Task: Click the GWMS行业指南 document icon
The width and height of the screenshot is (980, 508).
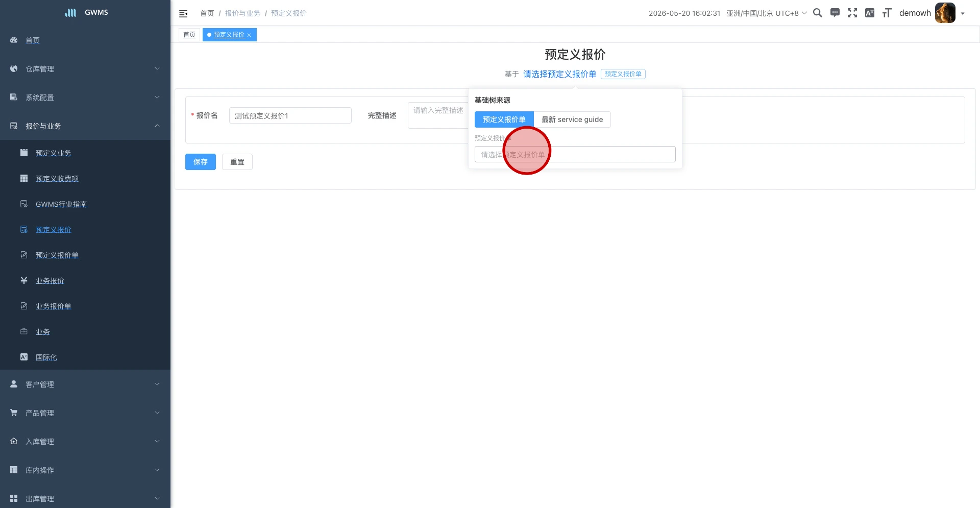Action: pyautogui.click(x=24, y=204)
